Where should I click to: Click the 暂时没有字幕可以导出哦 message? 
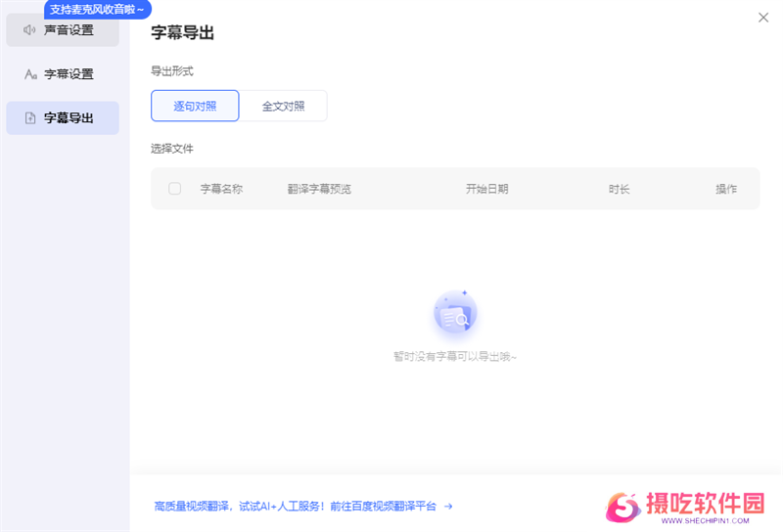click(455, 356)
